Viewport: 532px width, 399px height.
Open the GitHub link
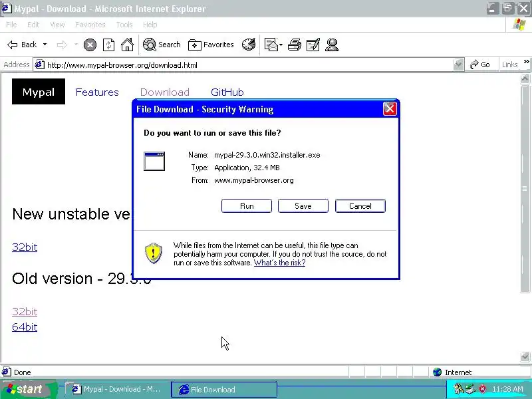tap(227, 92)
